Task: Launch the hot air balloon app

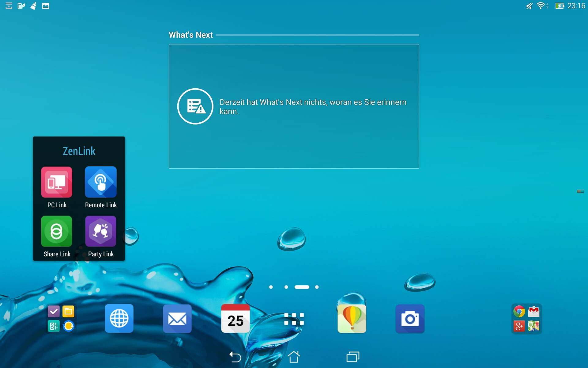Action: (352, 319)
